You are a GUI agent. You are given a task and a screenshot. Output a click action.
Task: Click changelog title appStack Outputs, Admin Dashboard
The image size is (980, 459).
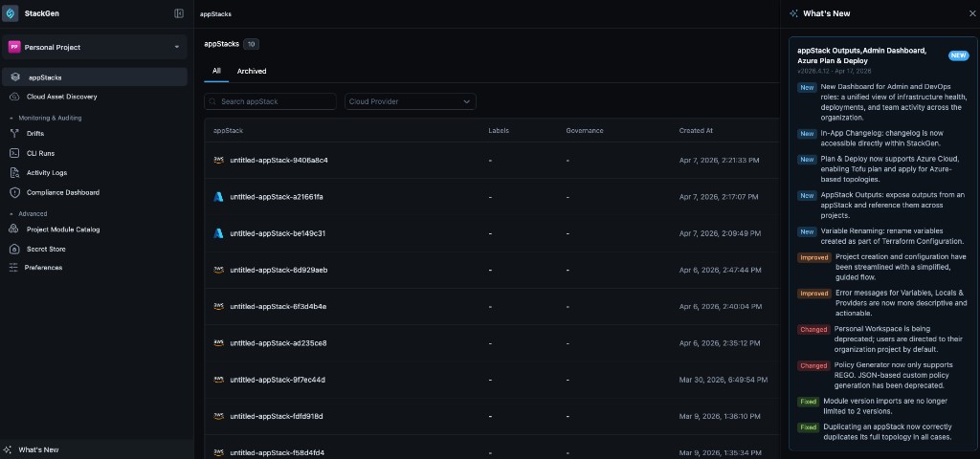862,55
